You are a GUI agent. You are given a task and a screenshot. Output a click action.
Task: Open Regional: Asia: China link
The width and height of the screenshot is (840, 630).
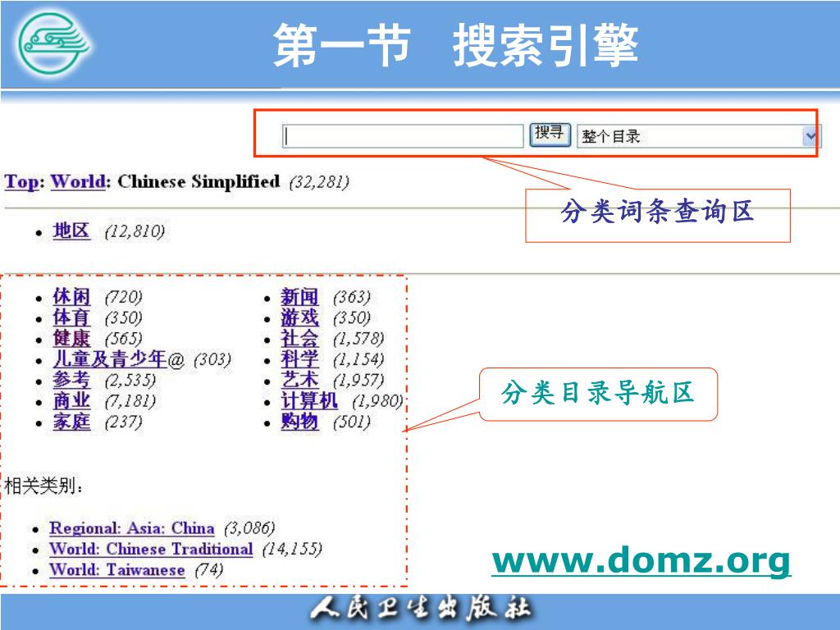tap(132, 529)
